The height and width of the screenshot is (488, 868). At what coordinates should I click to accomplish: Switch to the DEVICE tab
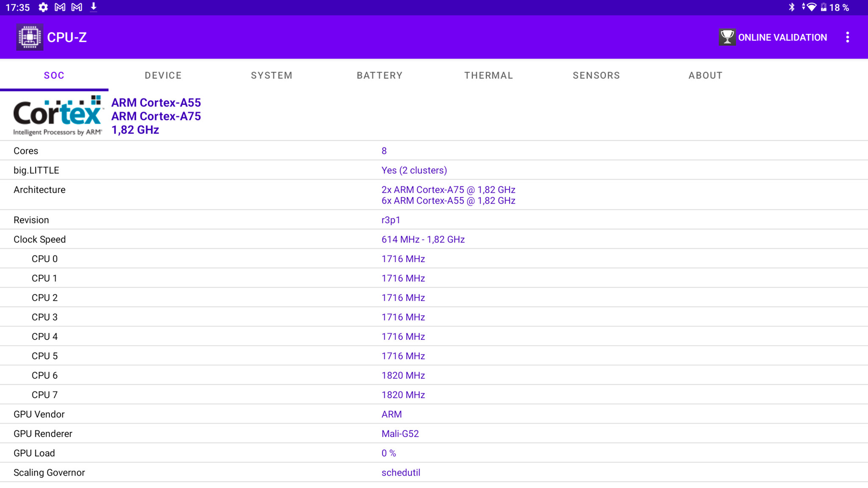[x=163, y=75]
